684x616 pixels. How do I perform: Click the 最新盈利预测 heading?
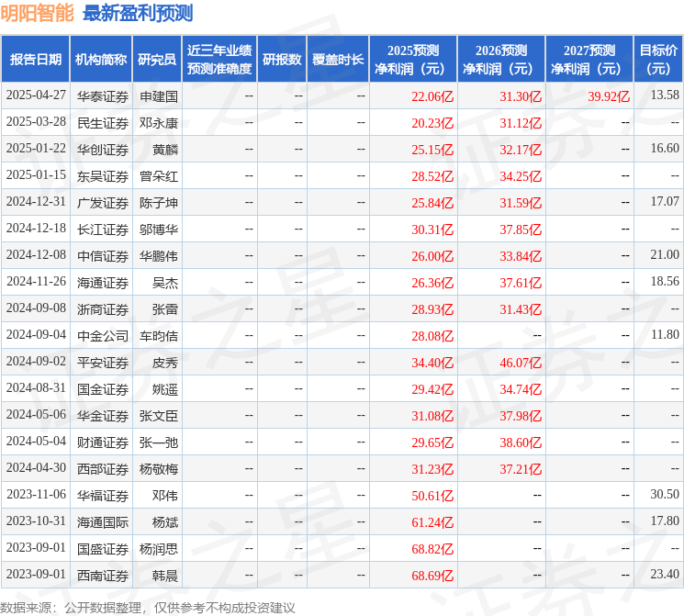click(x=138, y=13)
